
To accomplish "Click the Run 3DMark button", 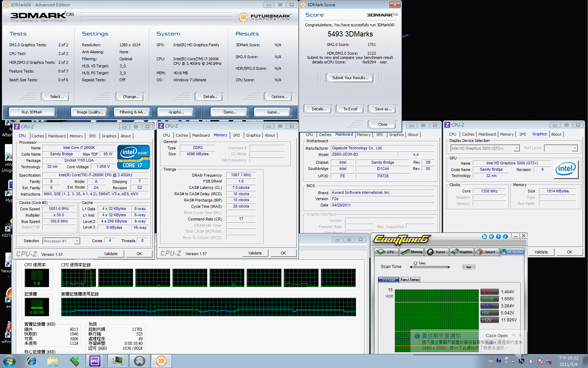I will tap(32, 112).
